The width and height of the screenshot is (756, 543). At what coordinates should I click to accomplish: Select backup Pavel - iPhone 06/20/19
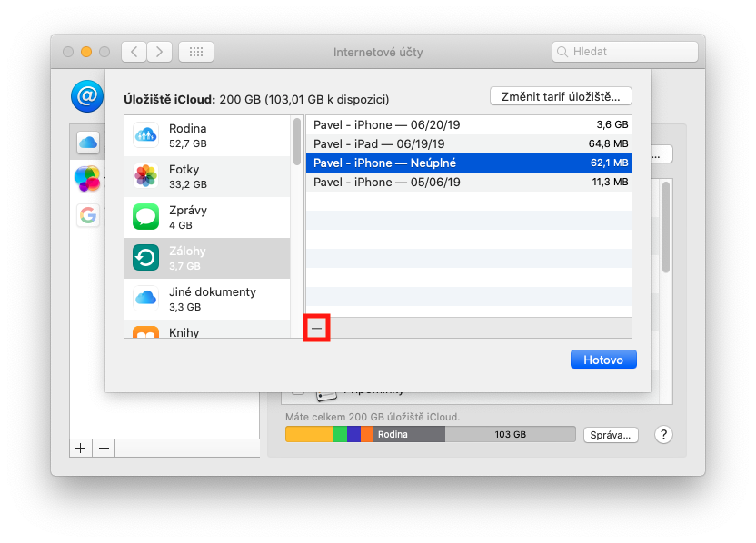pyautogui.click(x=469, y=124)
